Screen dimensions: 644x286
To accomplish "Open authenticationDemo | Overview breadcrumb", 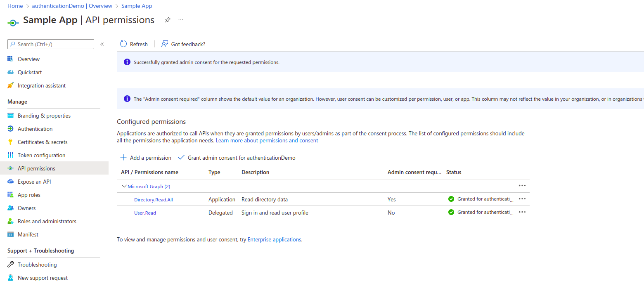I will coord(72,6).
